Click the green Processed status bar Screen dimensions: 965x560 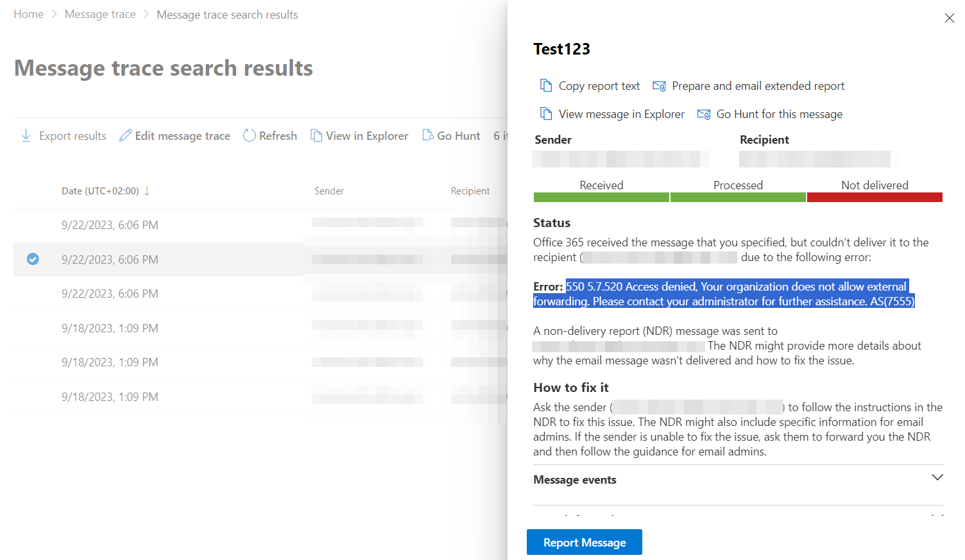(x=738, y=198)
